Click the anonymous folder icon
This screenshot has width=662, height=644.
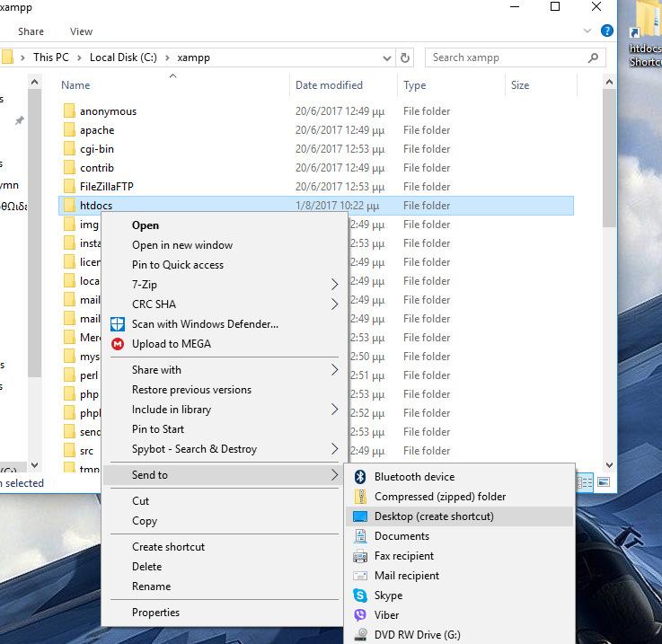(69, 110)
